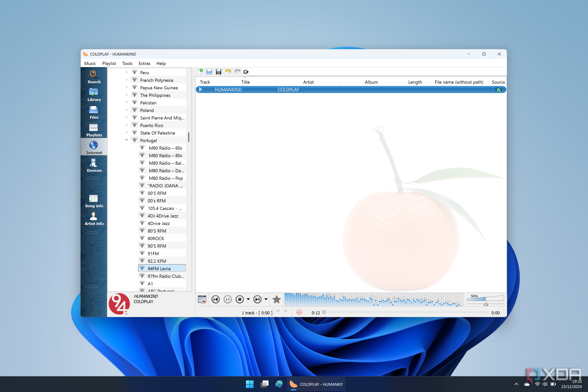588x392 pixels.
Task: Collapse the Portugal radio tree node
Action: [126, 140]
